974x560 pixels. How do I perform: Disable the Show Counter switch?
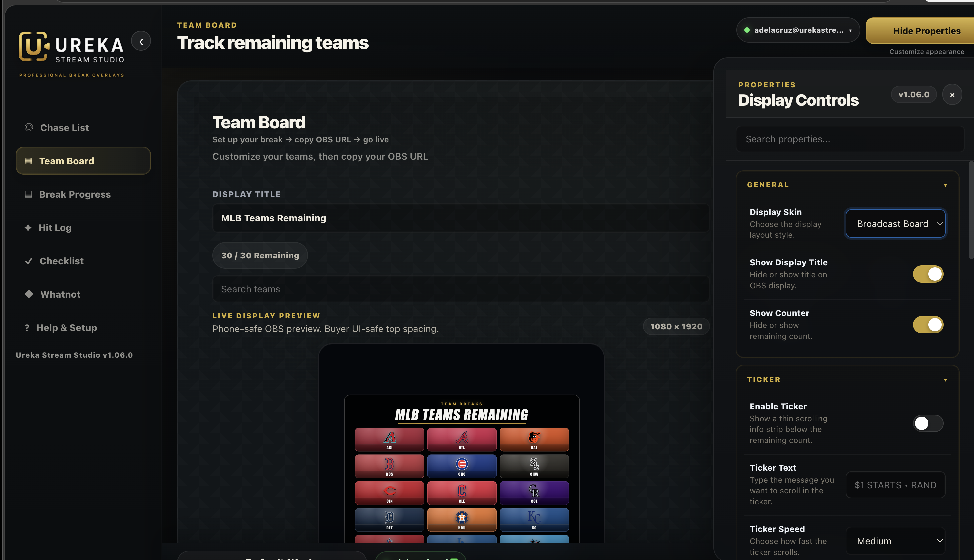click(928, 325)
